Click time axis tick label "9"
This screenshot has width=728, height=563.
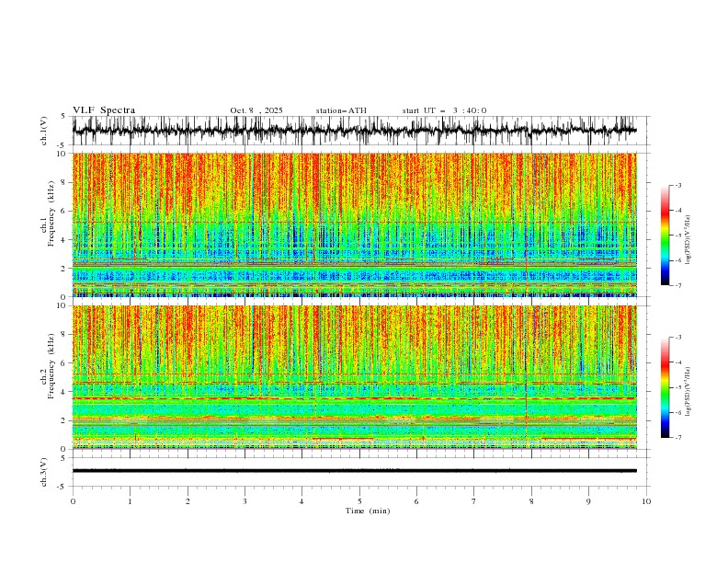point(588,501)
